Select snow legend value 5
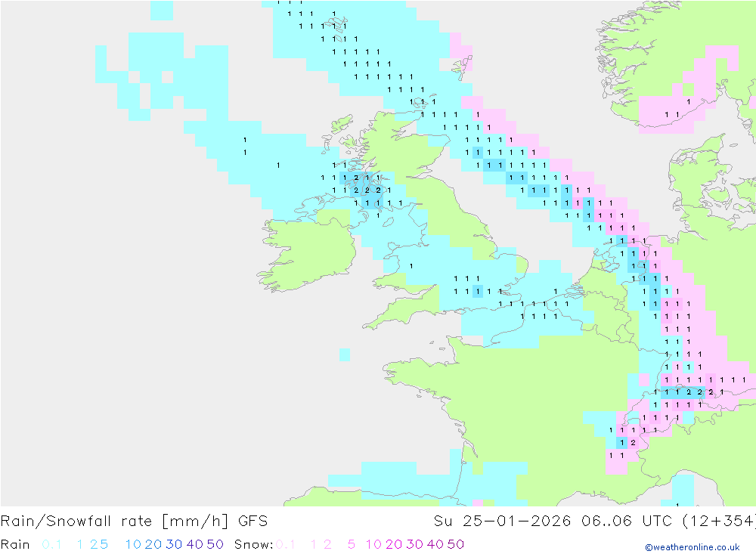 click(352, 544)
